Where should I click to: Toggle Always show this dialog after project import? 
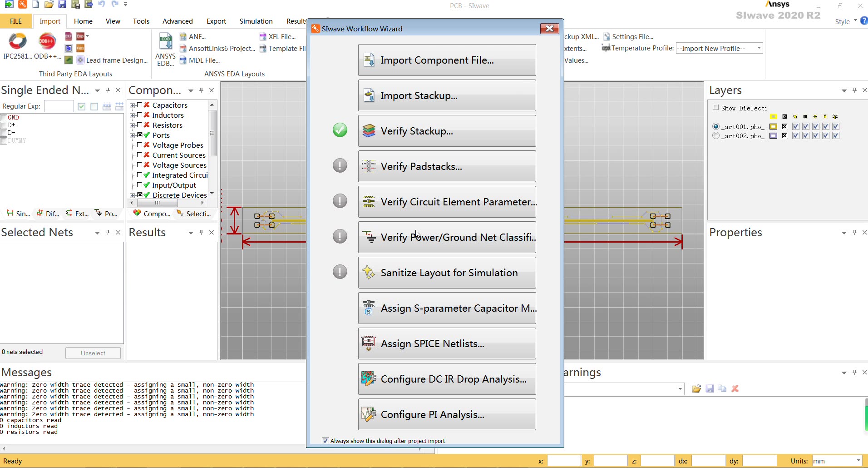coord(325,441)
